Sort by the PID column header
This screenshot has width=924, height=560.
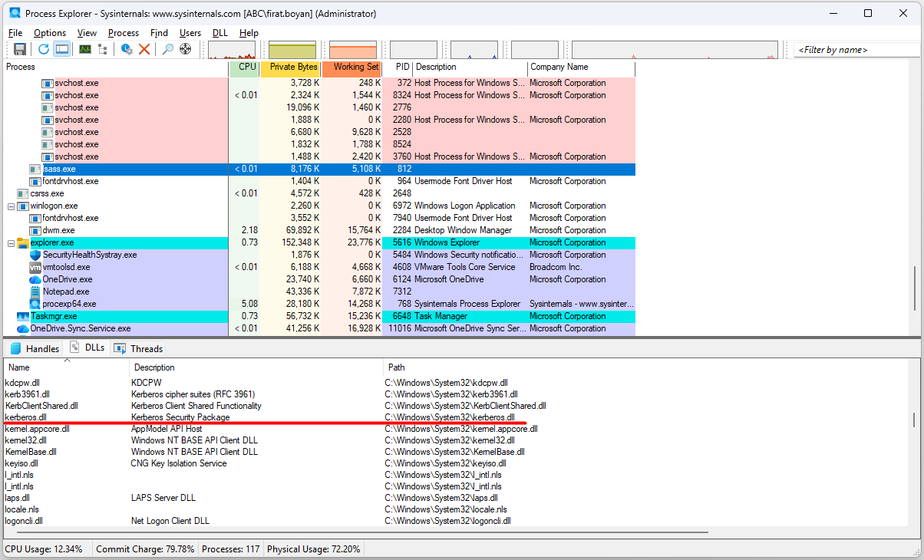tap(398, 68)
